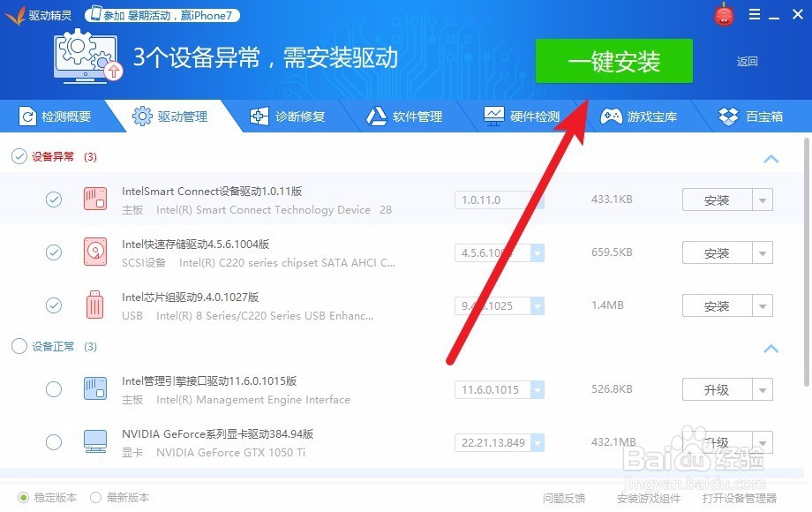Collapse the 设备正常 section chevron
The width and height of the screenshot is (812, 512).
coord(771,348)
